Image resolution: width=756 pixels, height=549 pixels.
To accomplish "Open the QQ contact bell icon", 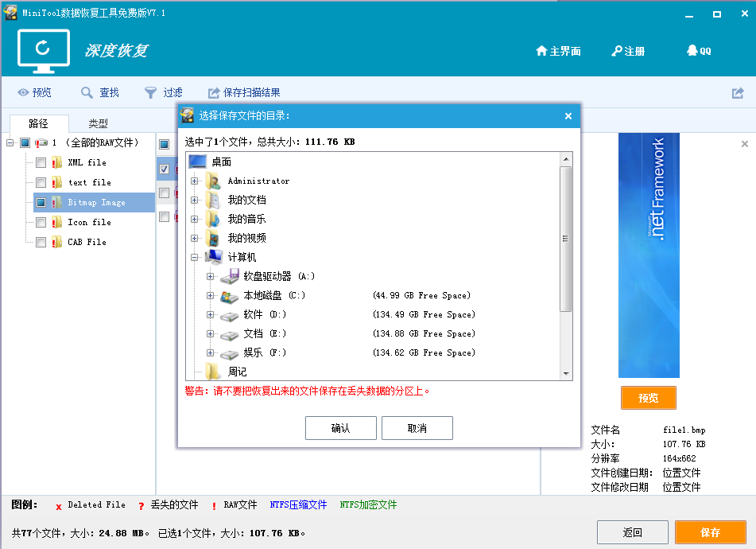I will click(699, 51).
